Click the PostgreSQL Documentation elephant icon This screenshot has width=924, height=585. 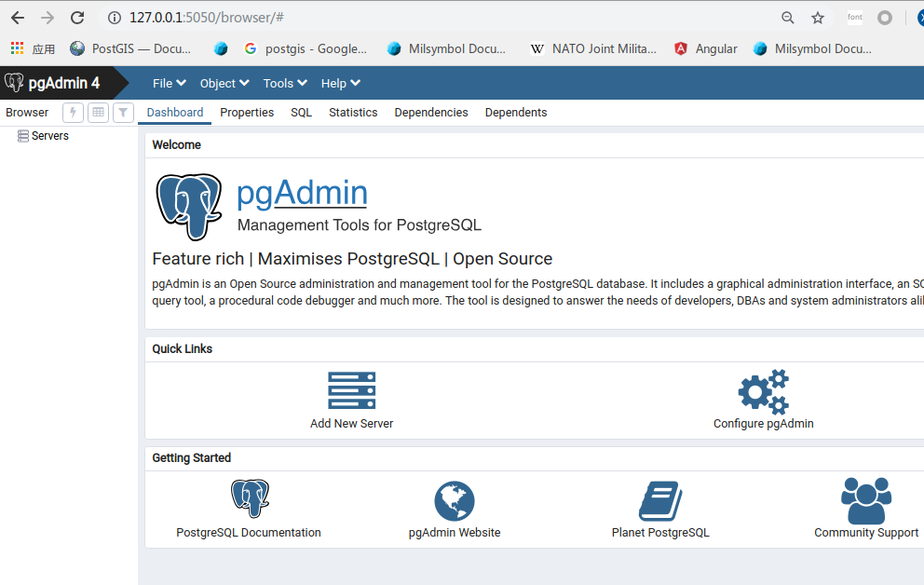[x=250, y=498]
